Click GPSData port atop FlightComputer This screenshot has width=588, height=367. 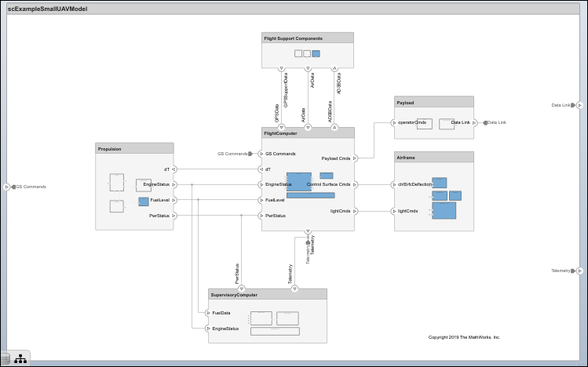(x=281, y=127)
